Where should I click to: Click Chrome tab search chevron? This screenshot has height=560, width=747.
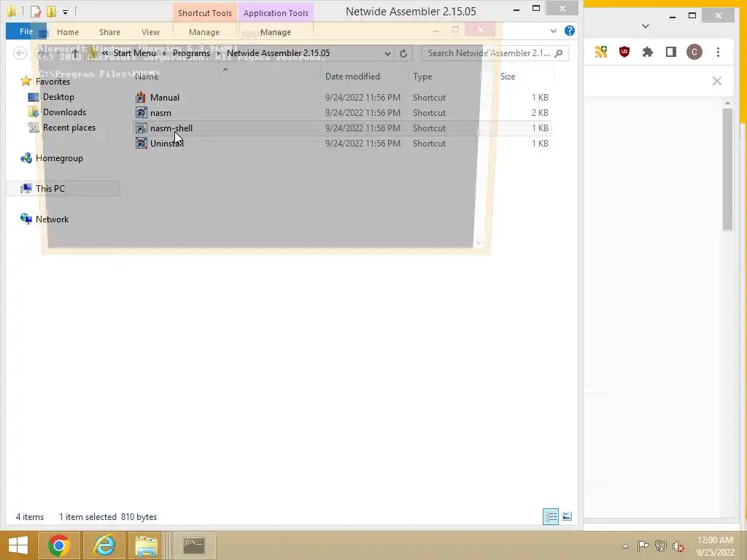click(646, 26)
